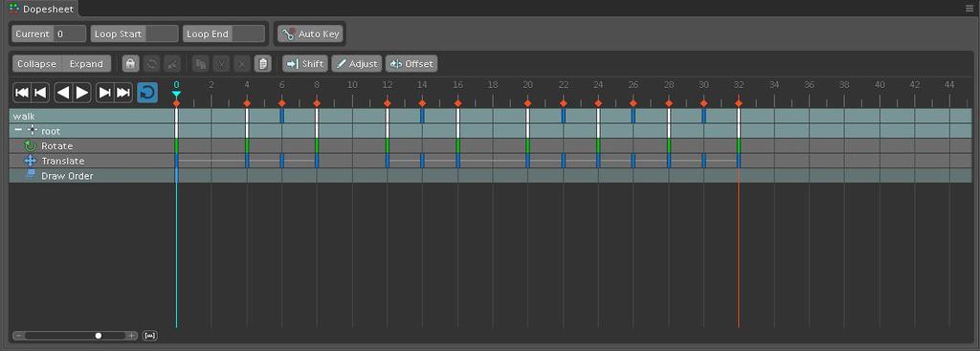This screenshot has height=351, width=980.
Task: Step to the previous key frame
Action: point(40,93)
